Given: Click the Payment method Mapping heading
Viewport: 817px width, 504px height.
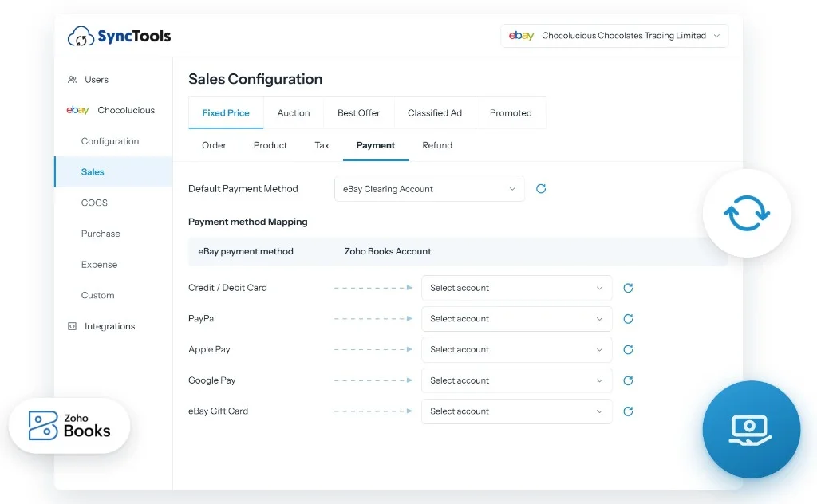Looking at the screenshot, I should click(247, 222).
